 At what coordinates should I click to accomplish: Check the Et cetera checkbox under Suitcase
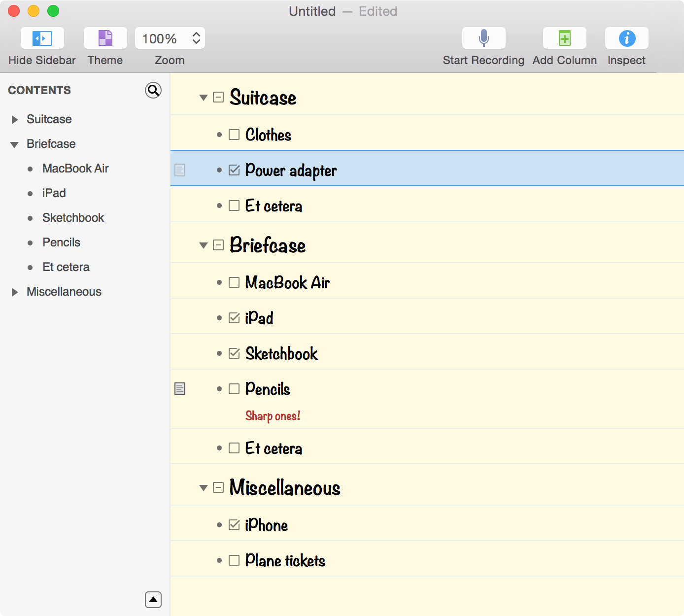click(234, 205)
